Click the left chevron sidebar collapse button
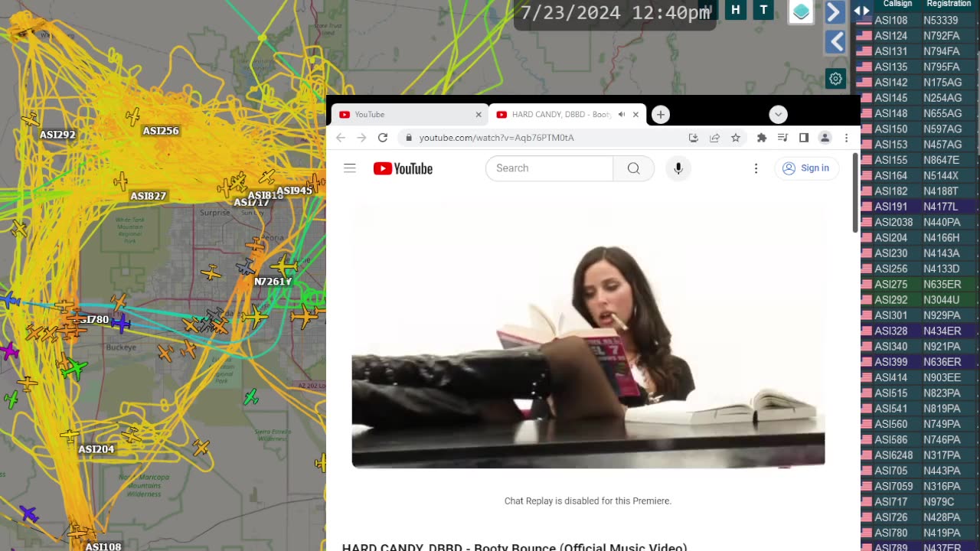 [x=835, y=41]
